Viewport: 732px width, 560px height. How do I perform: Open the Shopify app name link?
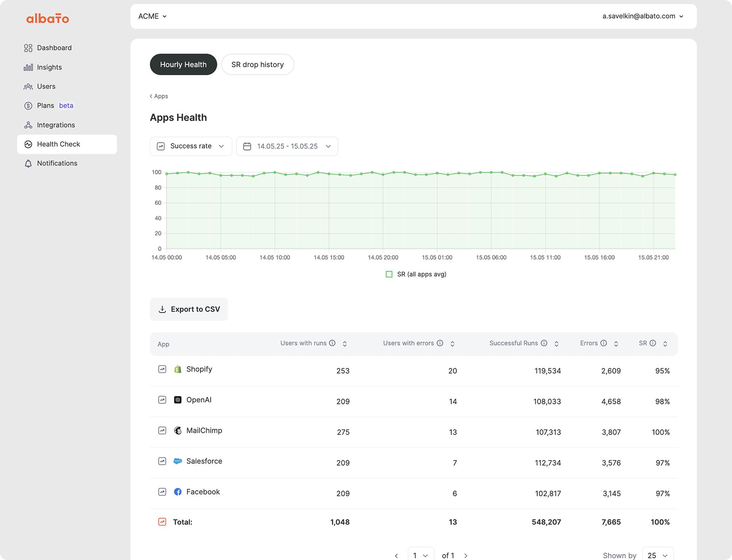[199, 369]
